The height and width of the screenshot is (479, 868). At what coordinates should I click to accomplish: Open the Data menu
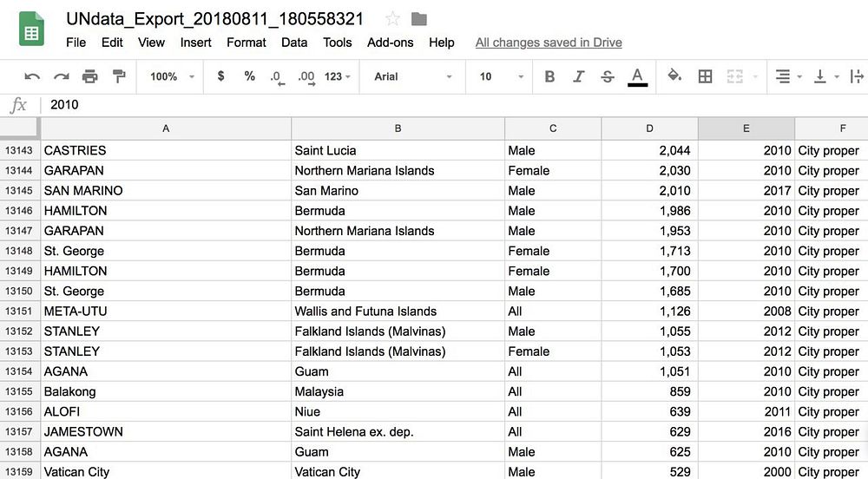tap(294, 43)
